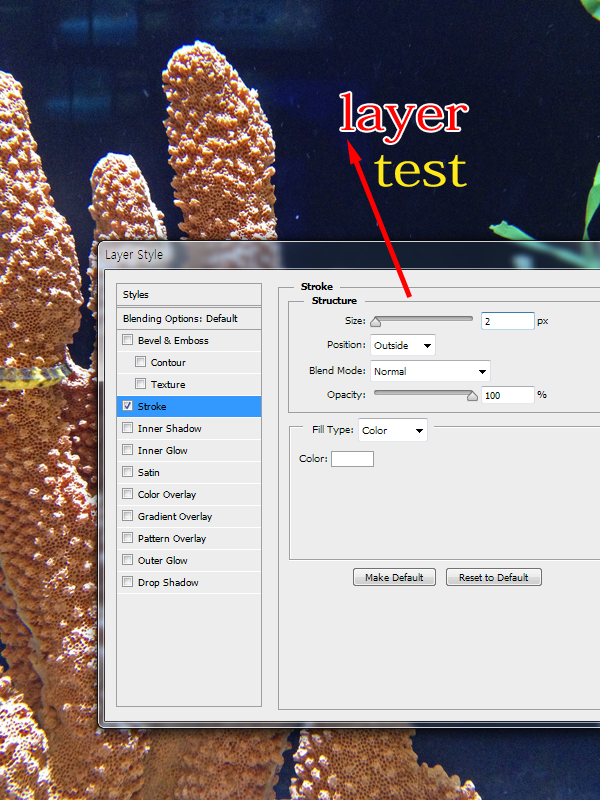Check the Pattern Overlay box

pos(128,538)
